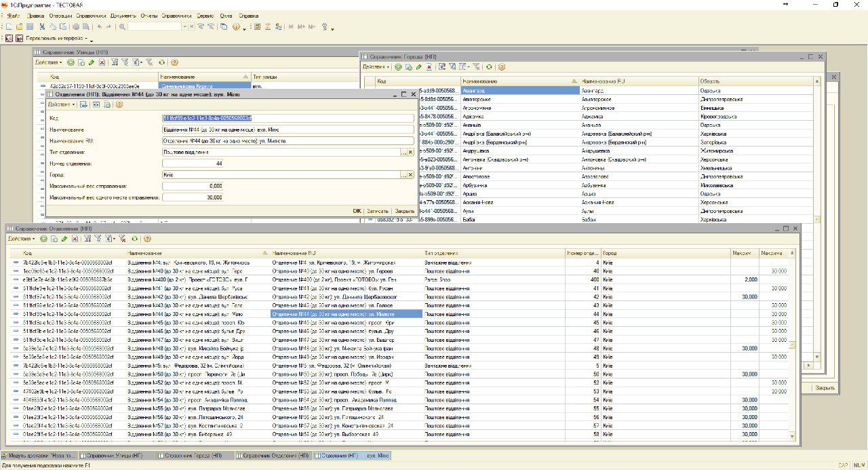This screenshot has height=470, width=868.
Task: Expand the Переключить интерфейс dropdown
Action: [x=58, y=39]
